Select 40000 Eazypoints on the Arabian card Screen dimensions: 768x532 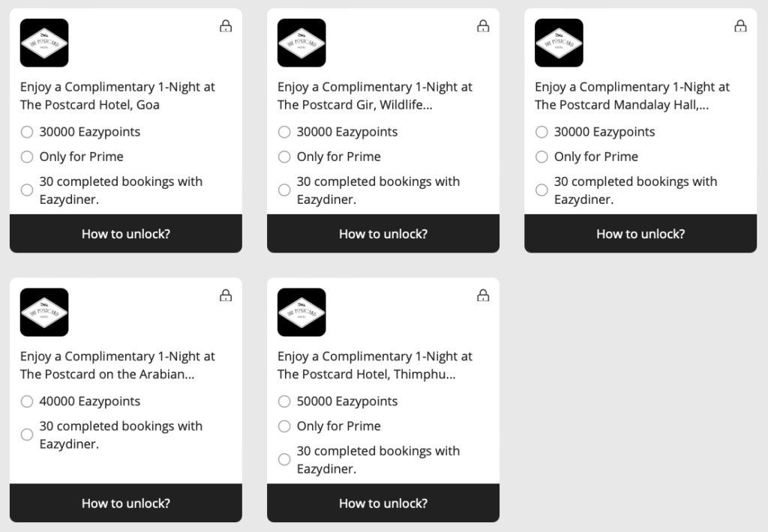(27, 402)
